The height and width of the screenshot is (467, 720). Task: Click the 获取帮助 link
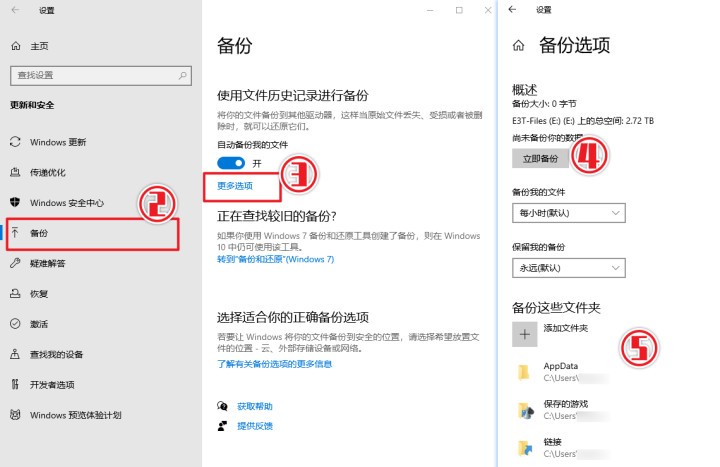(255, 406)
